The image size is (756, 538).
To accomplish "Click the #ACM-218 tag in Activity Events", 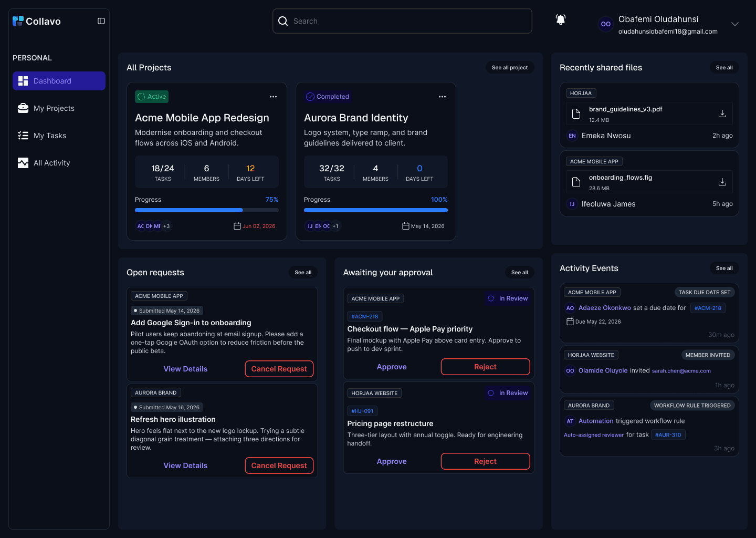I will 708,308.
